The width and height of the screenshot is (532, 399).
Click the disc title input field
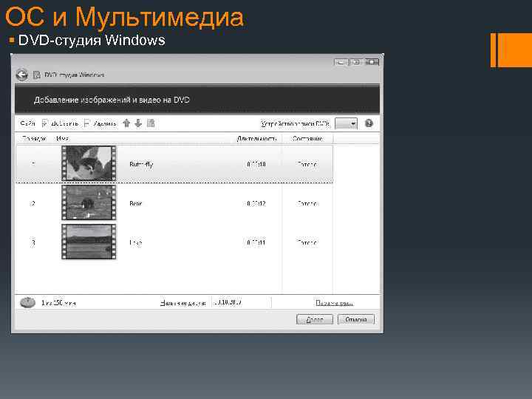pyautogui.click(x=241, y=302)
